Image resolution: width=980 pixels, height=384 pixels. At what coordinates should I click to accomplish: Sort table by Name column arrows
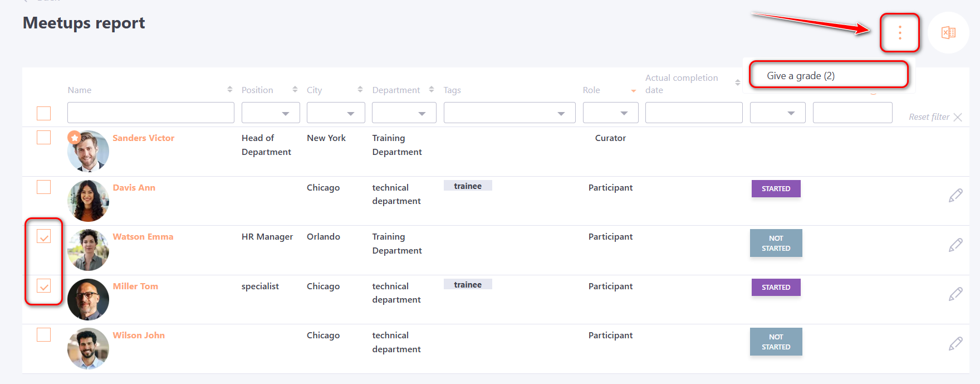coord(230,90)
